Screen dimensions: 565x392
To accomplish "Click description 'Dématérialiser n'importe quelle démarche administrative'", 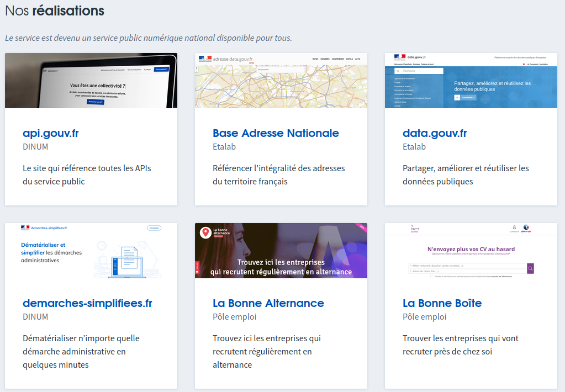I will [81, 352].
